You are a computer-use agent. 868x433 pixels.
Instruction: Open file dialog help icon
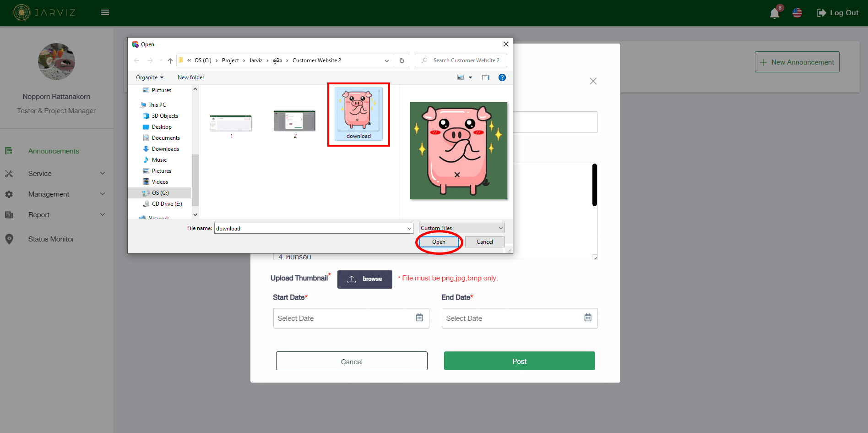[502, 77]
